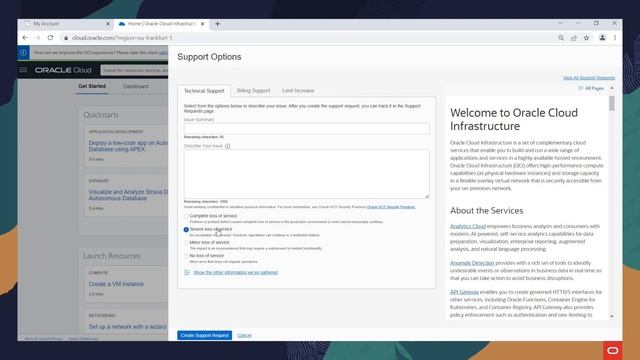The width and height of the screenshot is (640, 360).
Task: Open the All Pages dropdown in help panel
Action: pyautogui.click(x=591, y=88)
